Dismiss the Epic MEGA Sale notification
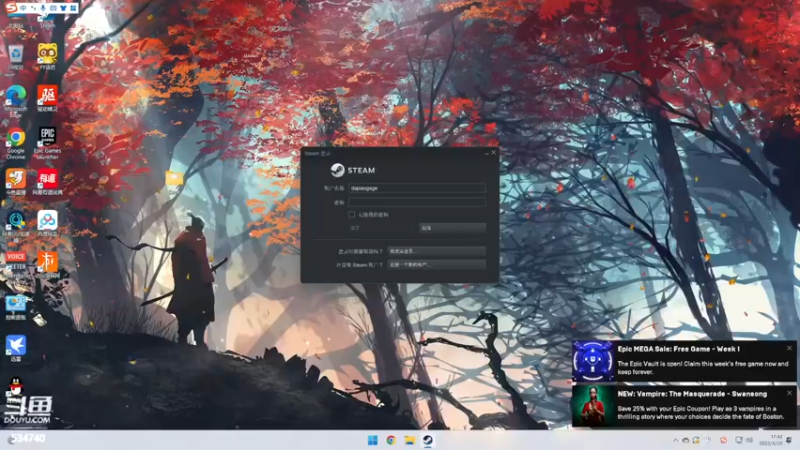Image resolution: width=800 pixels, height=450 pixels. [x=789, y=348]
